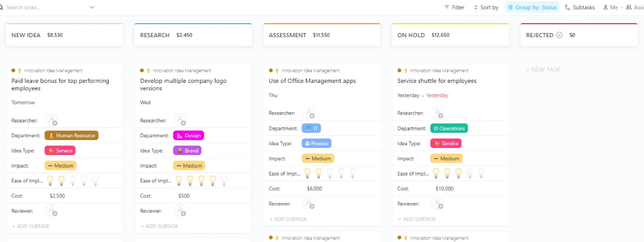Screen dimensions: 644x242
Task: Open Develop multiple company logo versions task
Action: (x=184, y=84)
